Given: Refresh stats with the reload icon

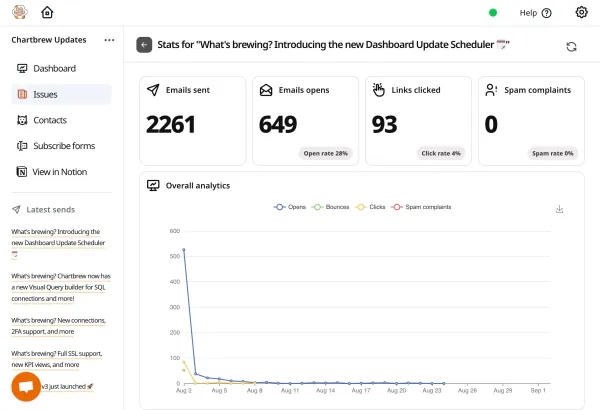Looking at the screenshot, I should click(x=571, y=46).
